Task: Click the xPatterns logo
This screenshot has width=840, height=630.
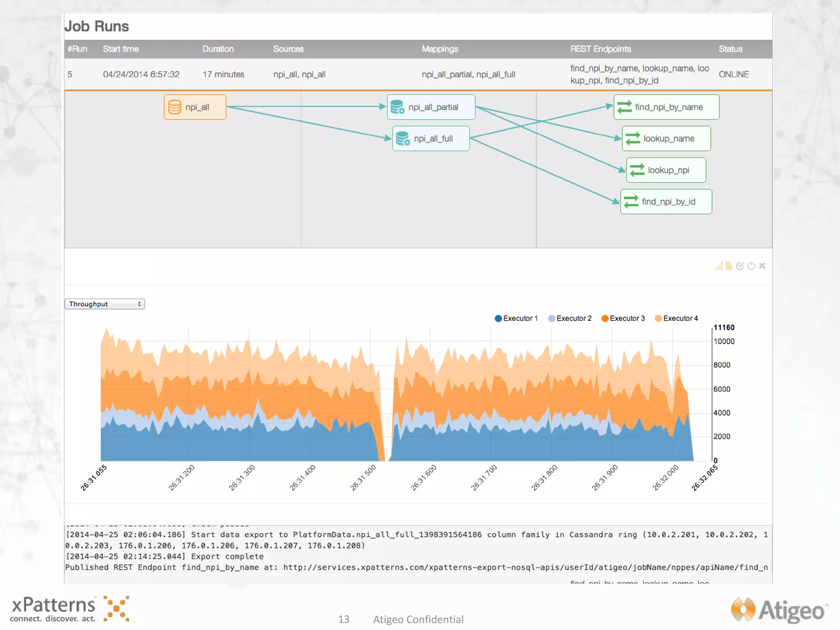Action: [x=69, y=609]
